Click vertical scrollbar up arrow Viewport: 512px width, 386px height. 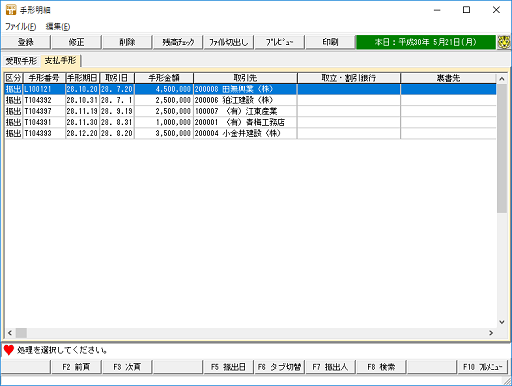pyautogui.click(x=502, y=79)
